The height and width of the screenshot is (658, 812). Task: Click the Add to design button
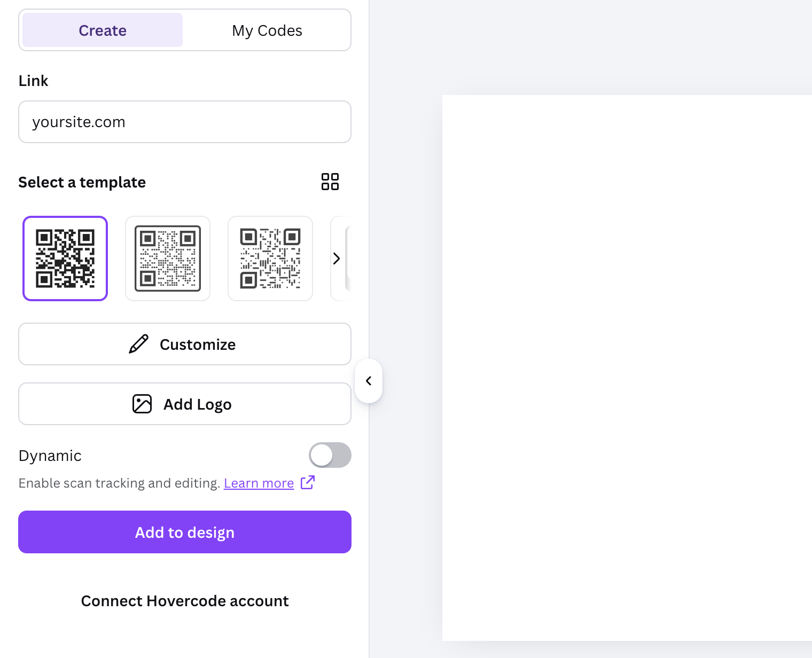[185, 532]
